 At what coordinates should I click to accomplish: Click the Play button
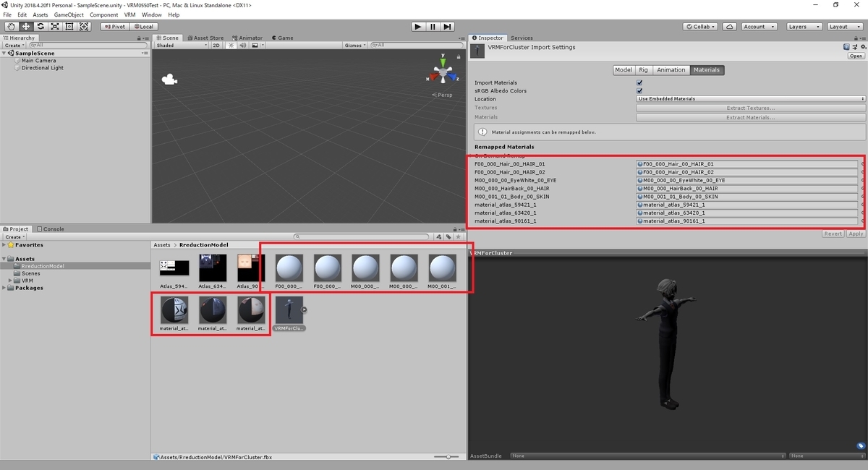pos(418,27)
